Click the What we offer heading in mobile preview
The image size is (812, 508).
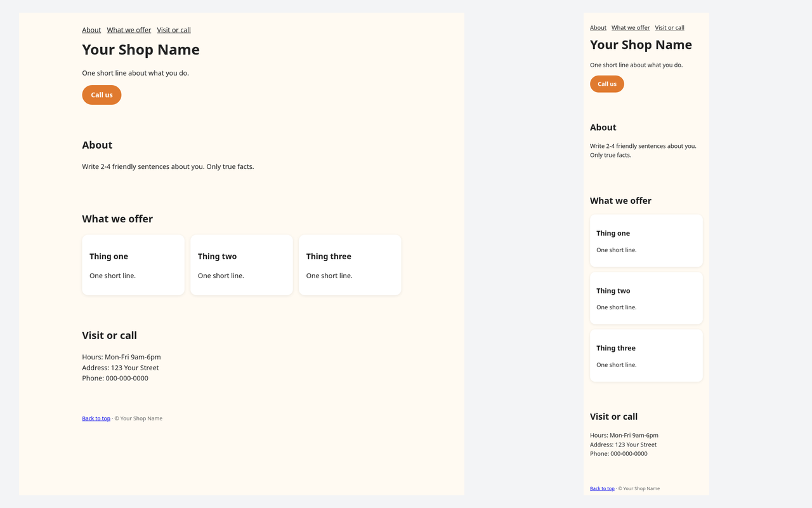(x=620, y=201)
